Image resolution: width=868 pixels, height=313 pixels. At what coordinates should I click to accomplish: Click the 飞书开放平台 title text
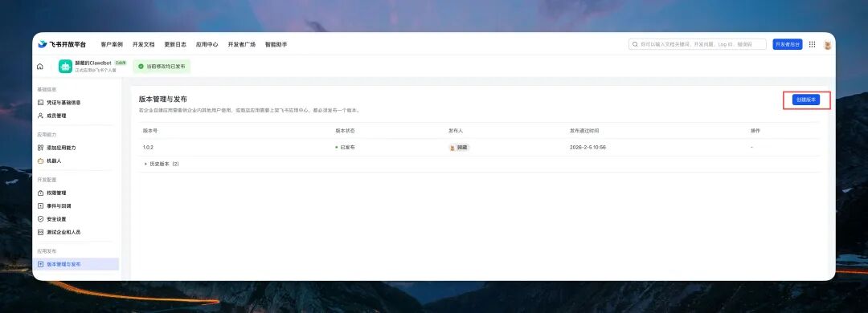[68, 44]
